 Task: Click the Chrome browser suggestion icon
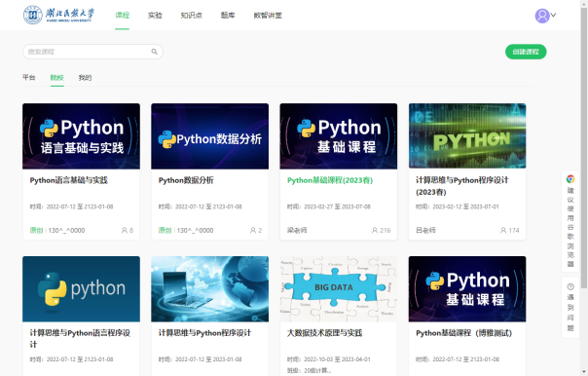click(570, 179)
